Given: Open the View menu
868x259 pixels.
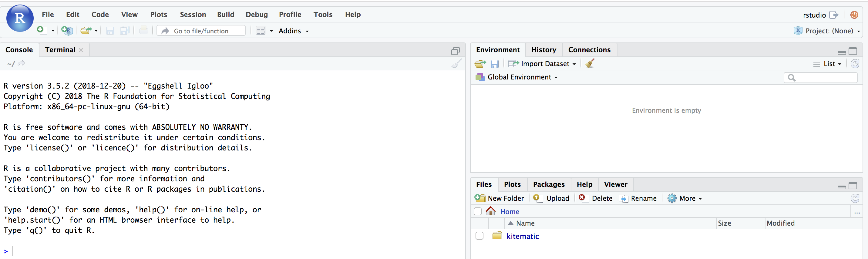Looking at the screenshot, I should (130, 15).
